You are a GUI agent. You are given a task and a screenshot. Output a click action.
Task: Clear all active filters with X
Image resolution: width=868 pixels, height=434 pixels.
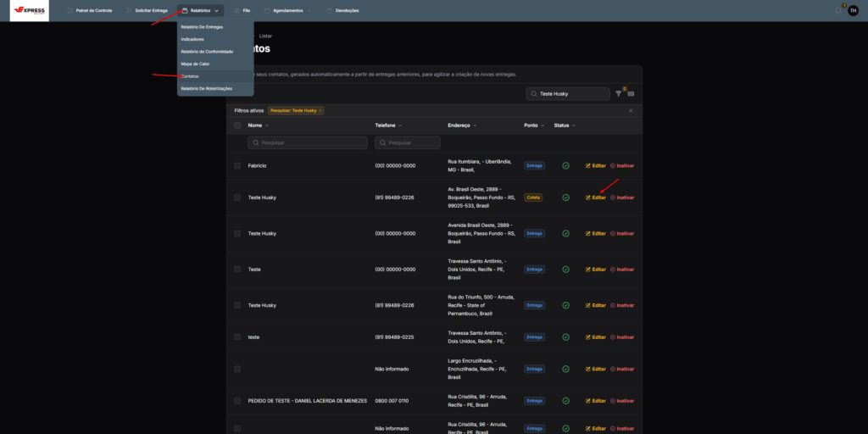(630, 110)
